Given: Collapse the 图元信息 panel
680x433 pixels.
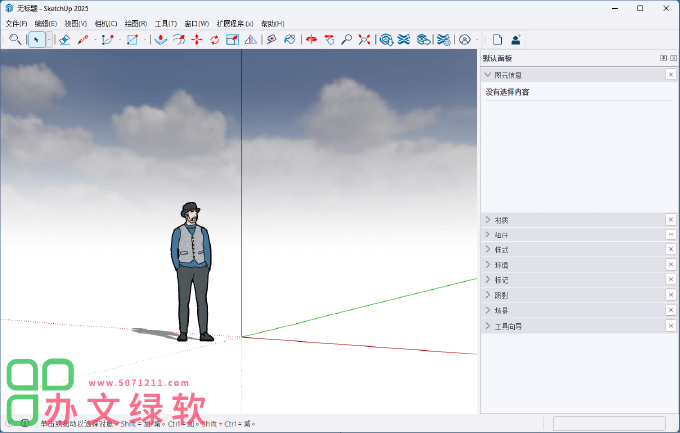Looking at the screenshot, I should click(488, 75).
